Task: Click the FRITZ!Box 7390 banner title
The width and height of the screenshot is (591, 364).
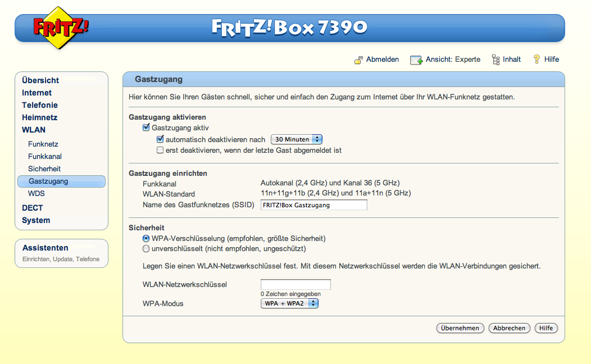Action: [x=289, y=28]
